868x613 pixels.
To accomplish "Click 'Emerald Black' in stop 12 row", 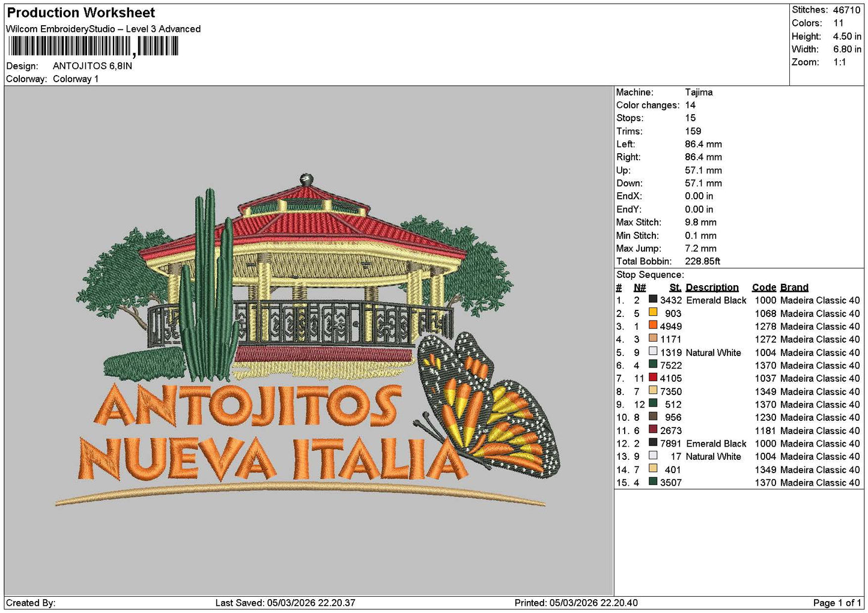I will coord(716,444).
